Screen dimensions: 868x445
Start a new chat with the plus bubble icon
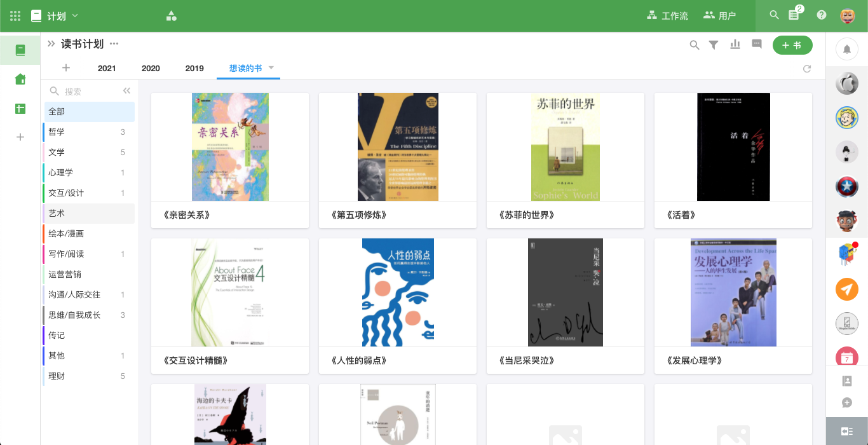[x=846, y=402]
